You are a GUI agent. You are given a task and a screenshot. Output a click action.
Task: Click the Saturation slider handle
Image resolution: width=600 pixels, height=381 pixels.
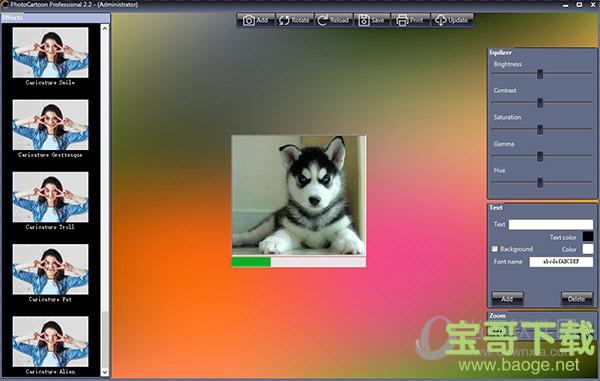540,130
